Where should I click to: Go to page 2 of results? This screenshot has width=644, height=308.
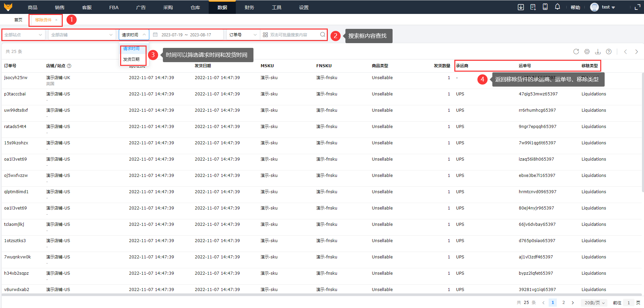(564, 303)
